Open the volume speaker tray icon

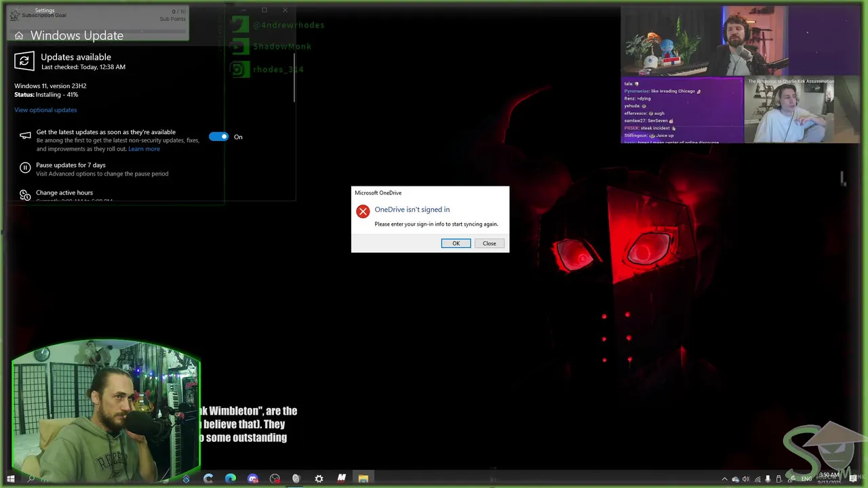point(745,479)
